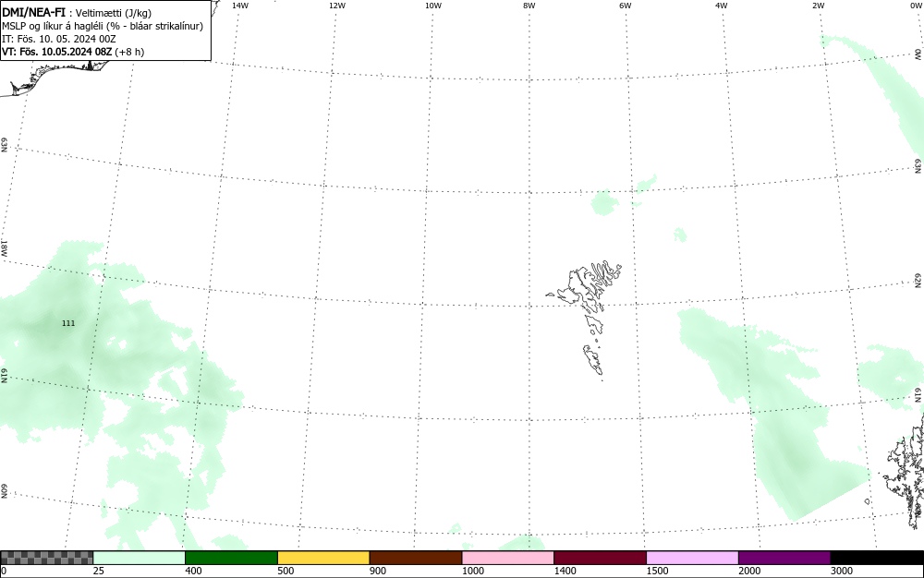The width and height of the screenshot is (924, 578).
Task: Click the "111" value on the map
Action: (x=68, y=323)
